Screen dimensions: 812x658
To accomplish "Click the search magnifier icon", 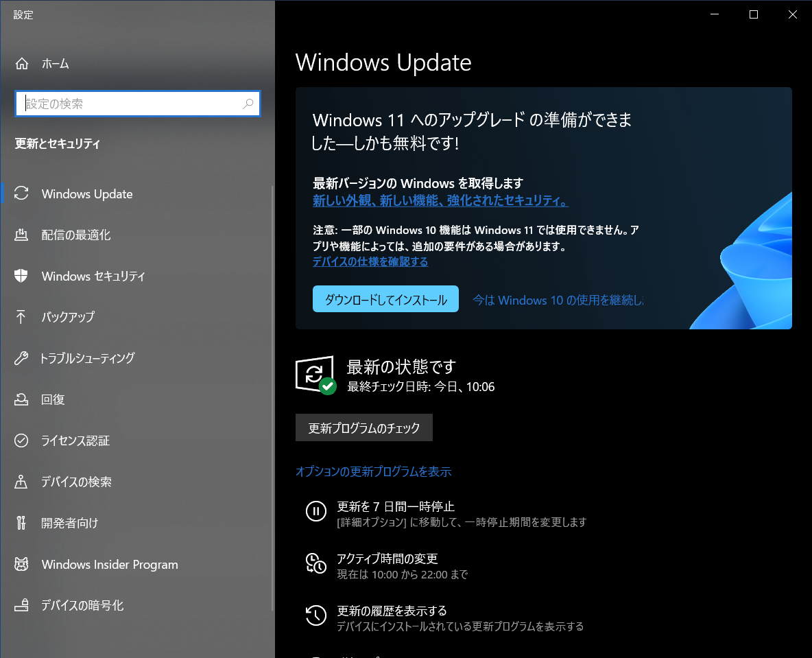I will (x=248, y=104).
